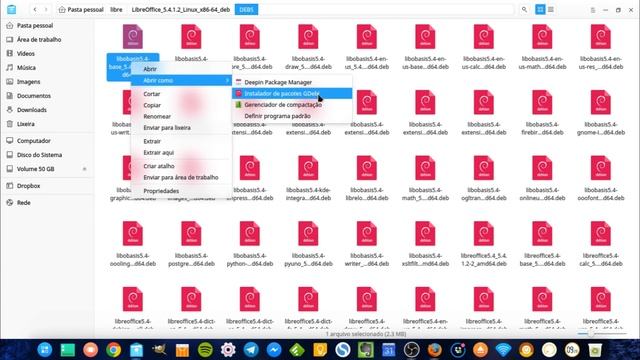Screen dimensions: 640x360
Task: Choose Copiar in context menu
Action: (181, 105)
